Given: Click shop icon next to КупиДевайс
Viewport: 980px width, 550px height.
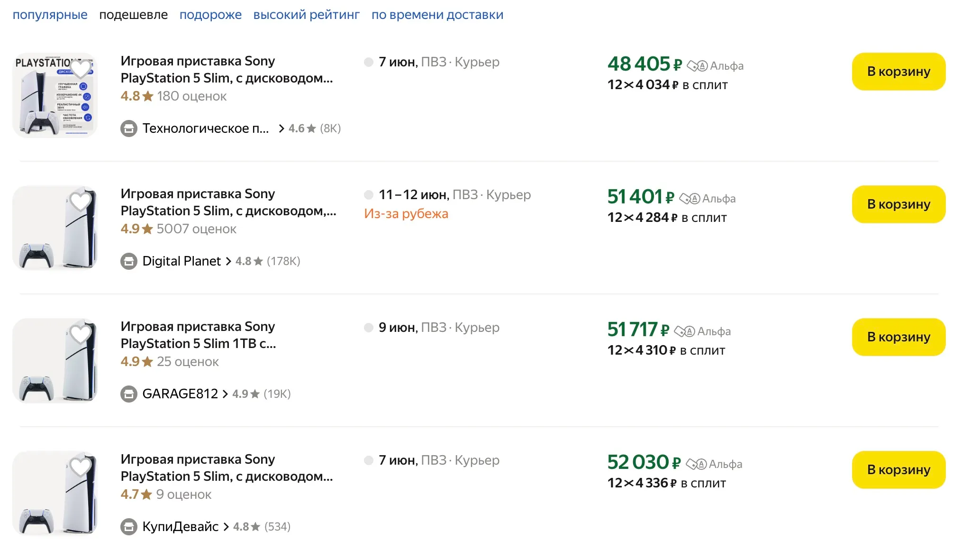Looking at the screenshot, I should point(128,527).
